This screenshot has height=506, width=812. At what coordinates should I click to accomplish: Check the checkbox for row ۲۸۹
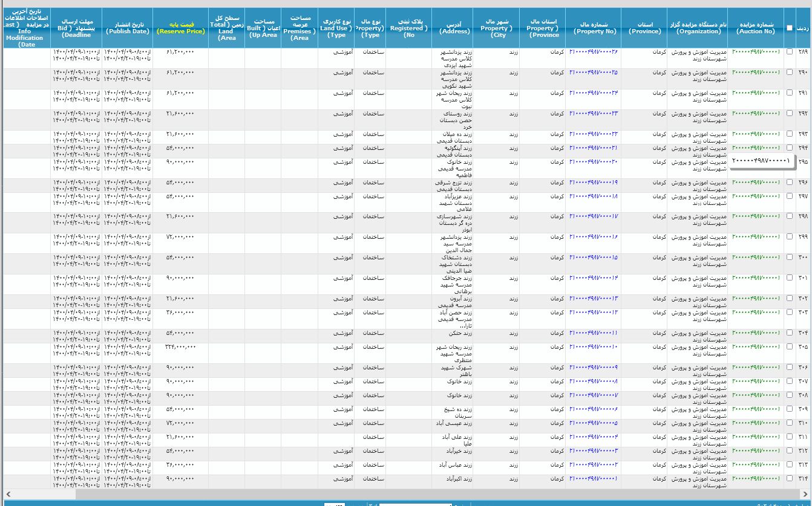(790, 52)
